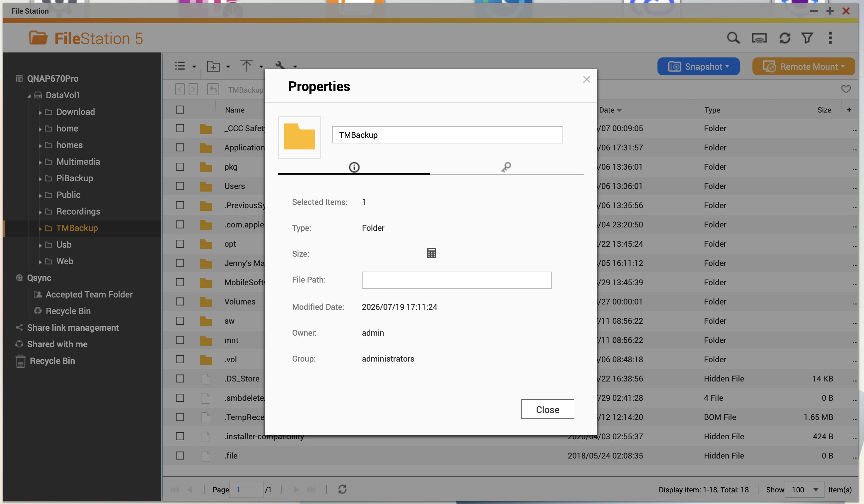Click the add column plus icon

(x=849, y=110)
